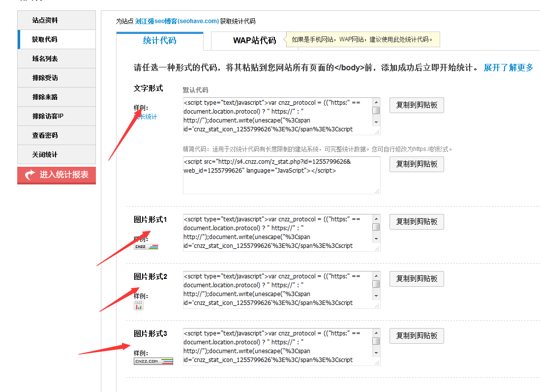Click the 文字形式 section heading

(149, 88)
